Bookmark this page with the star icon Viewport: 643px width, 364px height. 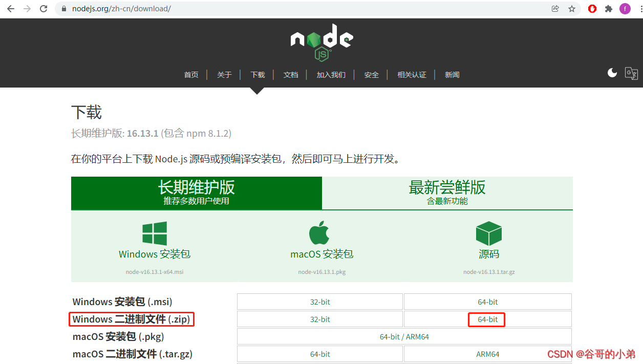[572, 9]
